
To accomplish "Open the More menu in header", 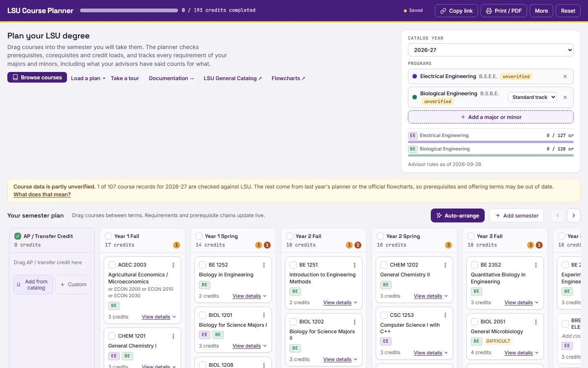I will (541, 11).
